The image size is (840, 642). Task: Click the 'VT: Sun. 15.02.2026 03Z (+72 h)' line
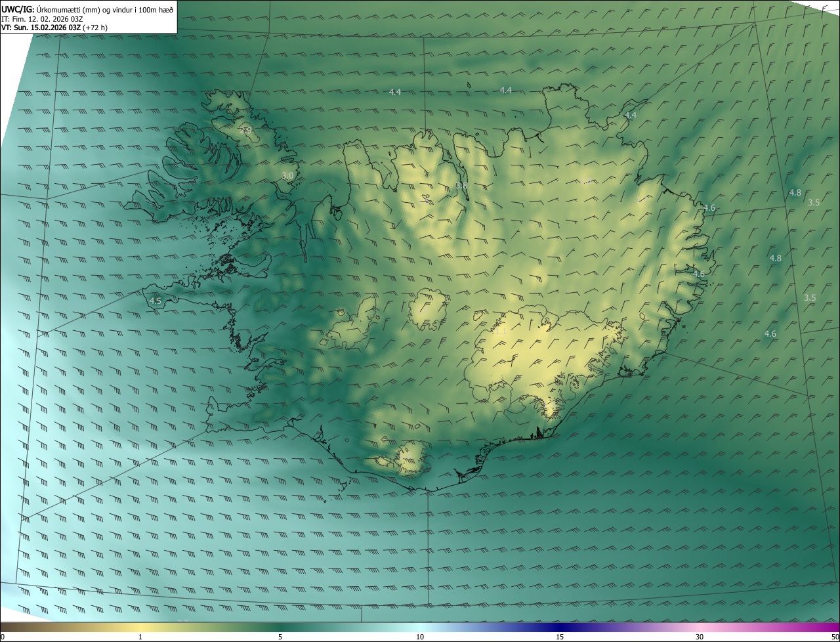(54, 28)
